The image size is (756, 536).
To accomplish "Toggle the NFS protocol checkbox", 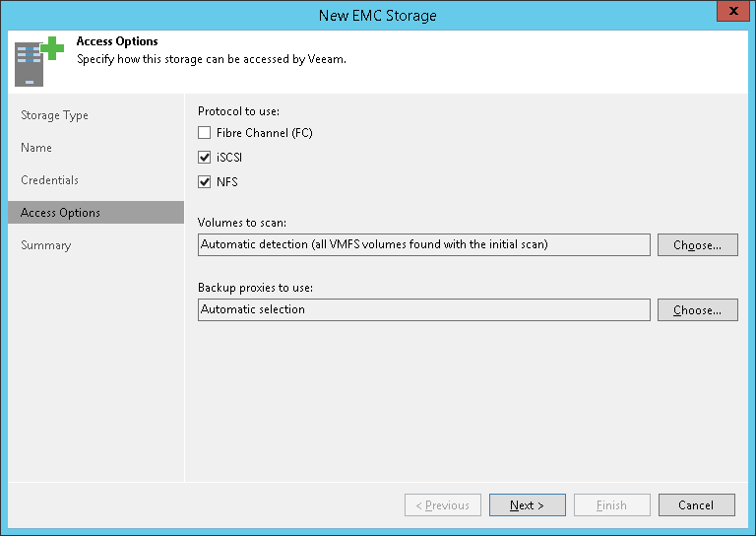I will 205,182.
